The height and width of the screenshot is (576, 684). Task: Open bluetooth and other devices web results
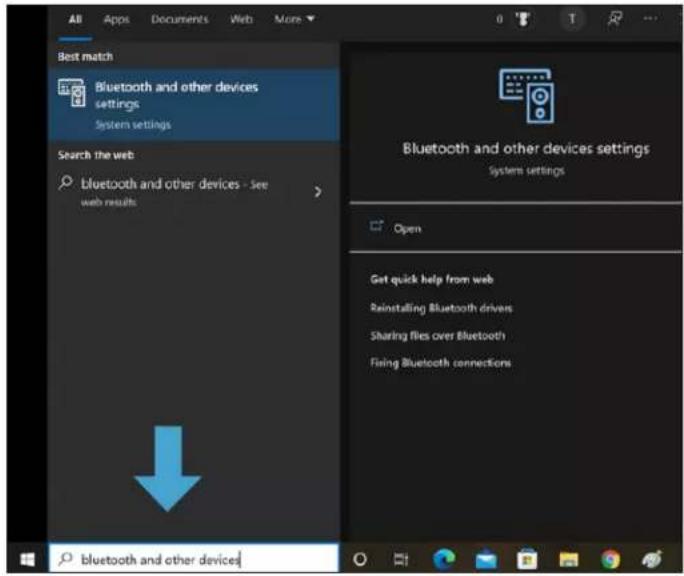pyautogui.click(x=194, y=192)
